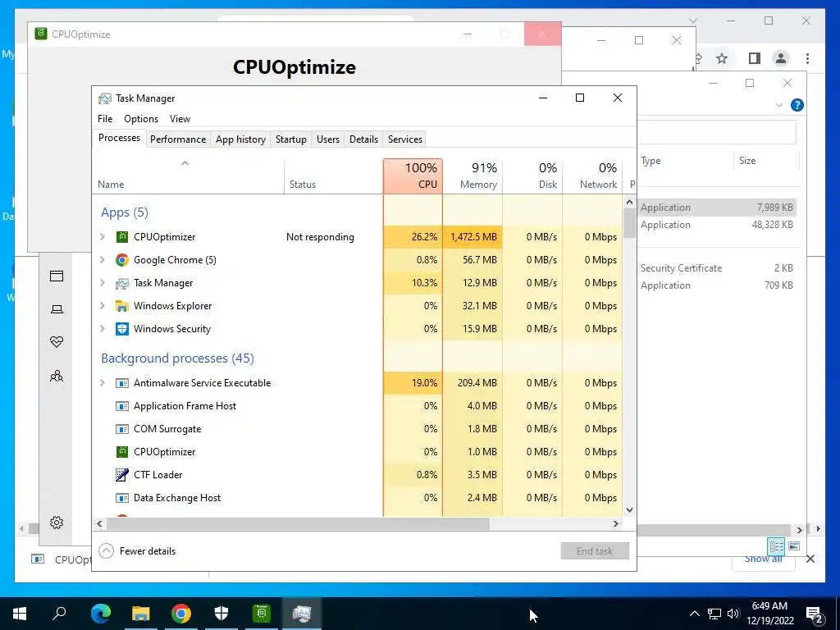Click the End task button
The height and width of the screenshot is (630, 840).
click(x=595, y=550)
